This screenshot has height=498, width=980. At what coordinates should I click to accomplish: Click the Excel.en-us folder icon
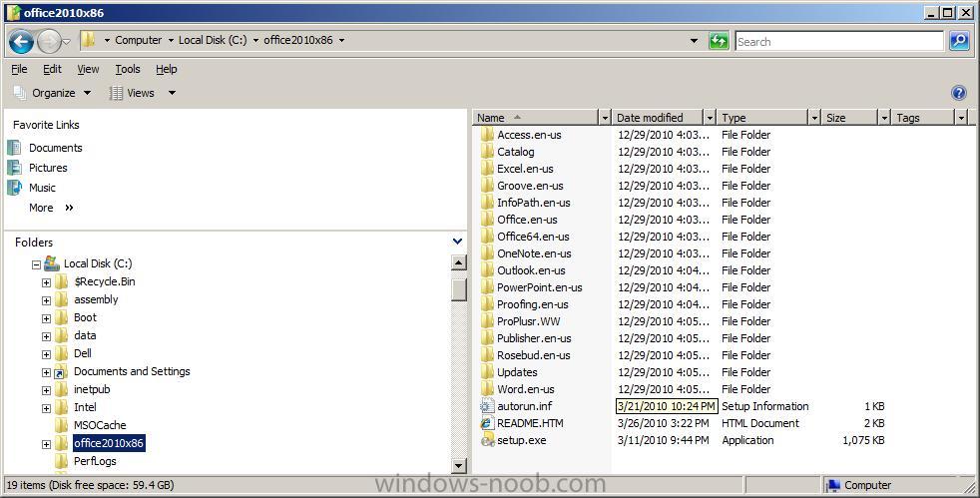(487, 168)
